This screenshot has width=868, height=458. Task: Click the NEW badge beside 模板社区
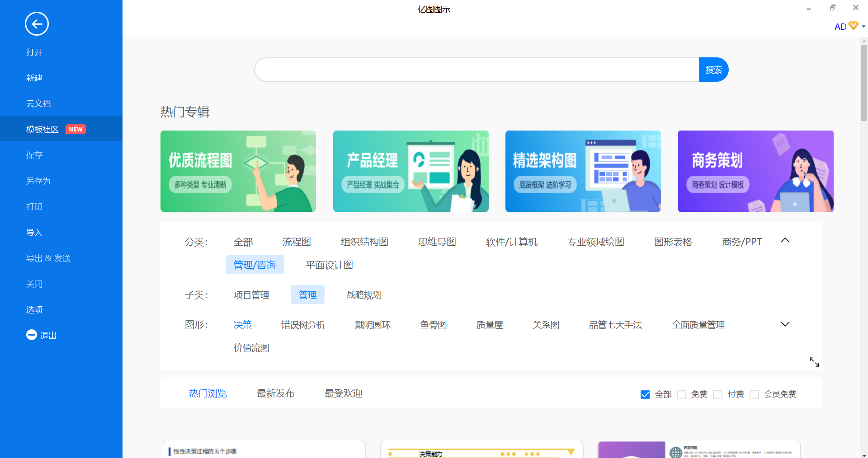click(x=75, y=129)
